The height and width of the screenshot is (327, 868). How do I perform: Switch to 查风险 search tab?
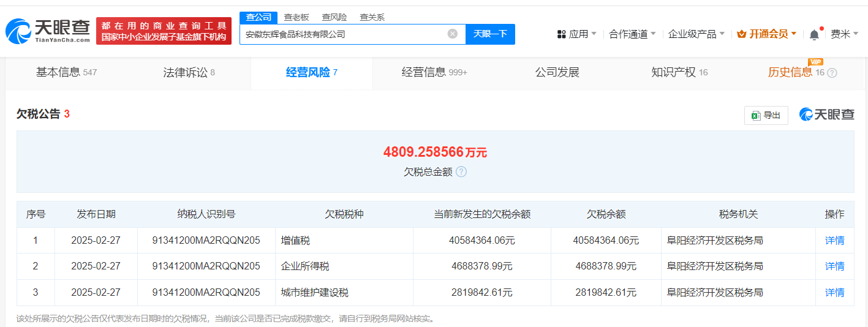pyautogui.click(x=334, y=17)
